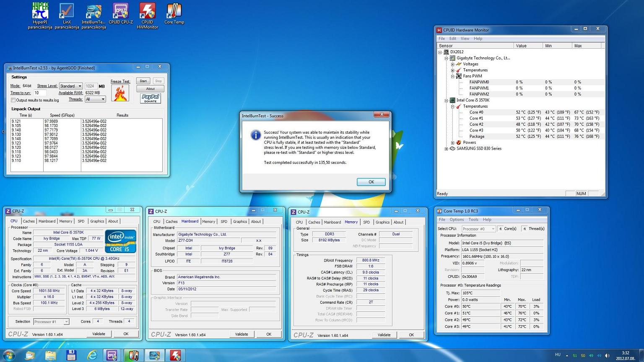
Task: Open the HyperPI desktop shortcut
Action: coord(40,16)
